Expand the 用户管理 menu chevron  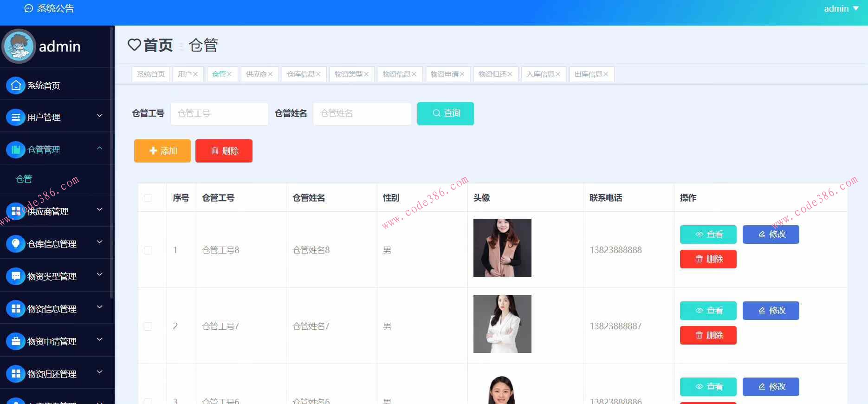tap(99, 116)
